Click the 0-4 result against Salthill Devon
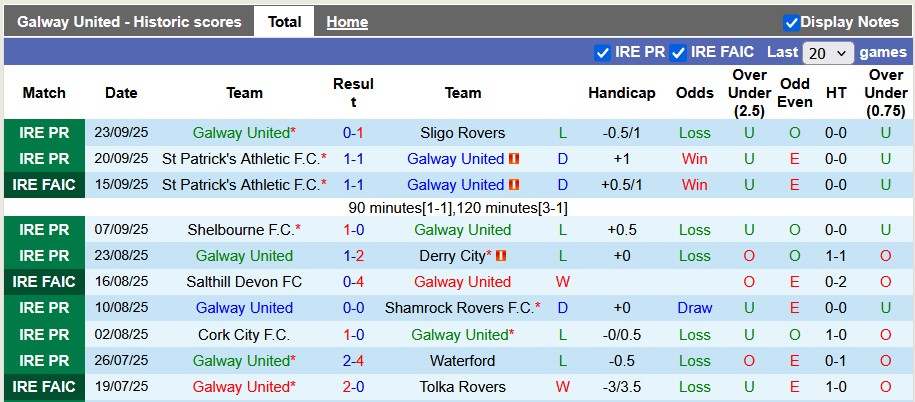This screenshot has width=915, height=402. click(353, 282)
